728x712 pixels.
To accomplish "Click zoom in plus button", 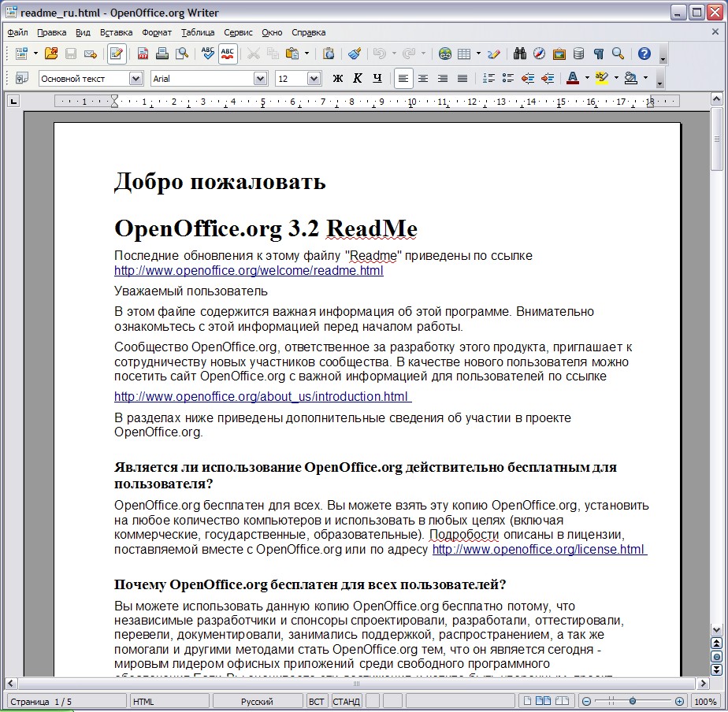I will tap(679, 701).
